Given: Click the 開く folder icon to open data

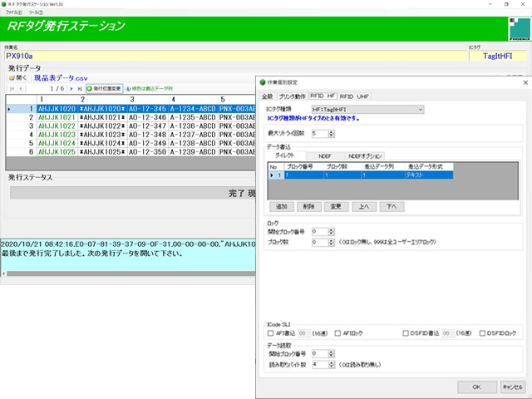Looking at the screenshot, I should 12,78.
